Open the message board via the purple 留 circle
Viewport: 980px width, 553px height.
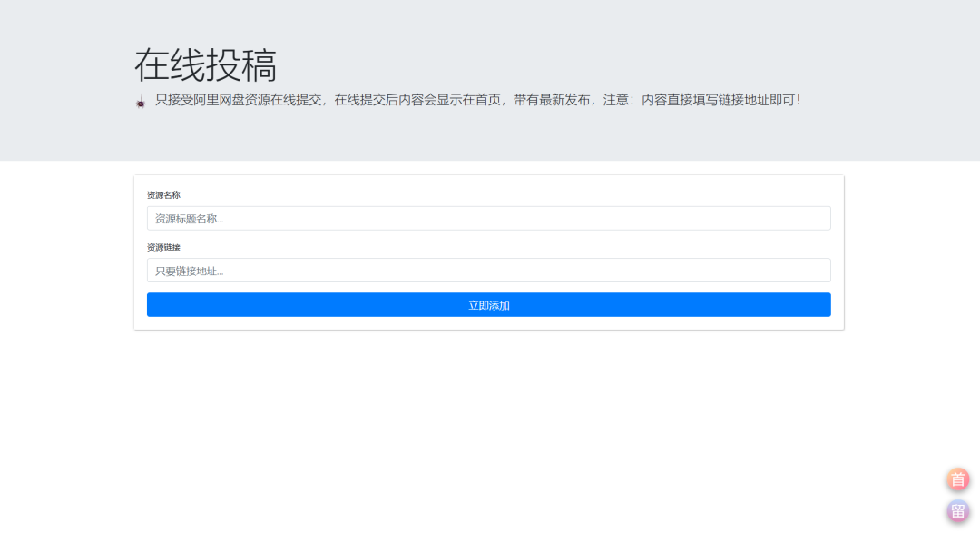coord(957,510)
